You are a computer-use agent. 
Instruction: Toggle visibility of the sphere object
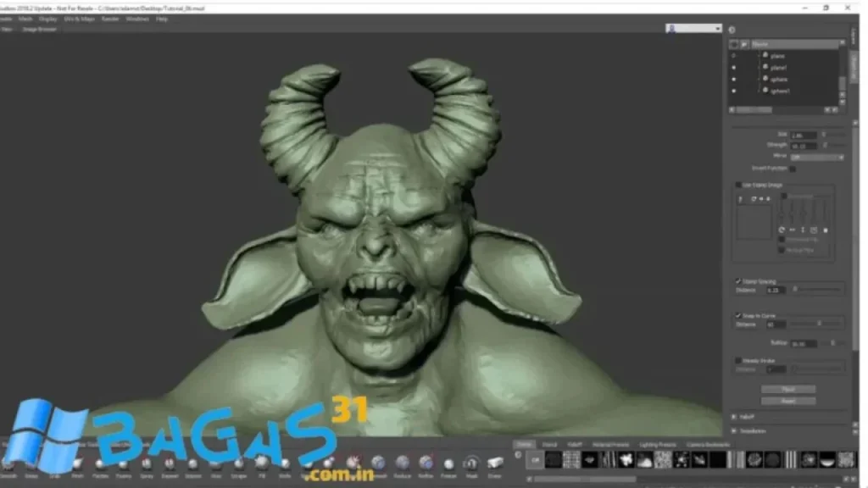pyautogui.click(x=734, y=79)
